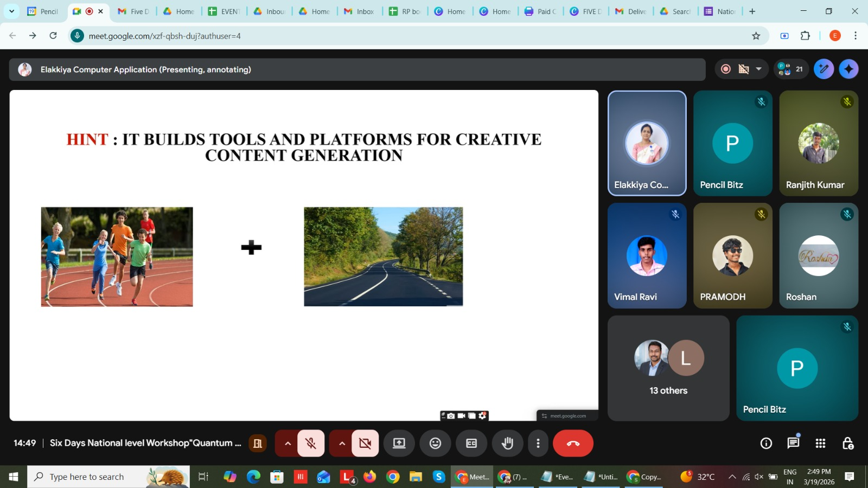Switch to the Inbox browser tab

coord(359,11)
